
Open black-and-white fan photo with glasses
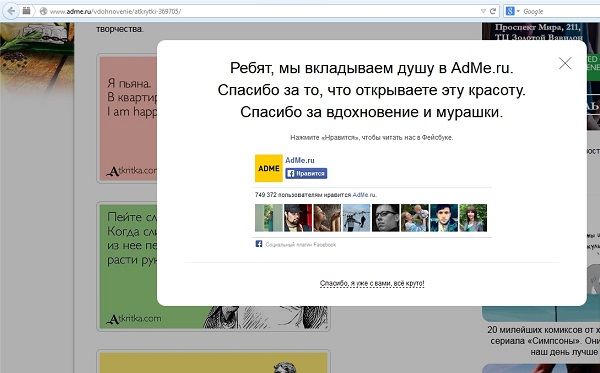385,218
